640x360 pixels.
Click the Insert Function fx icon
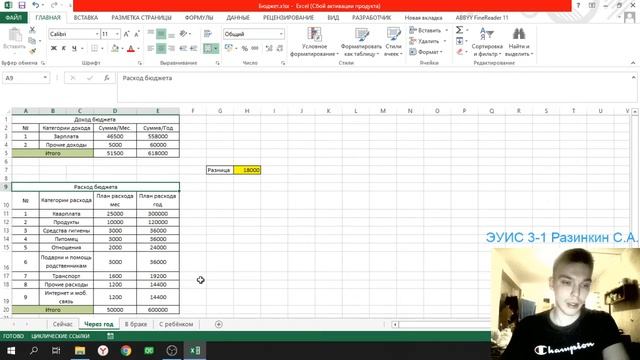107,78
